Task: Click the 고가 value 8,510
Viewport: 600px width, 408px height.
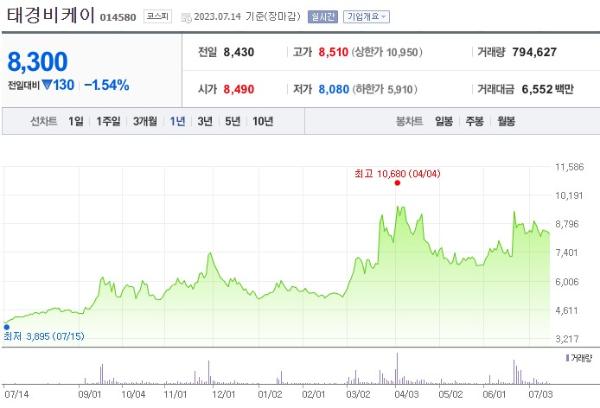Action: click(x=333, y=52)
